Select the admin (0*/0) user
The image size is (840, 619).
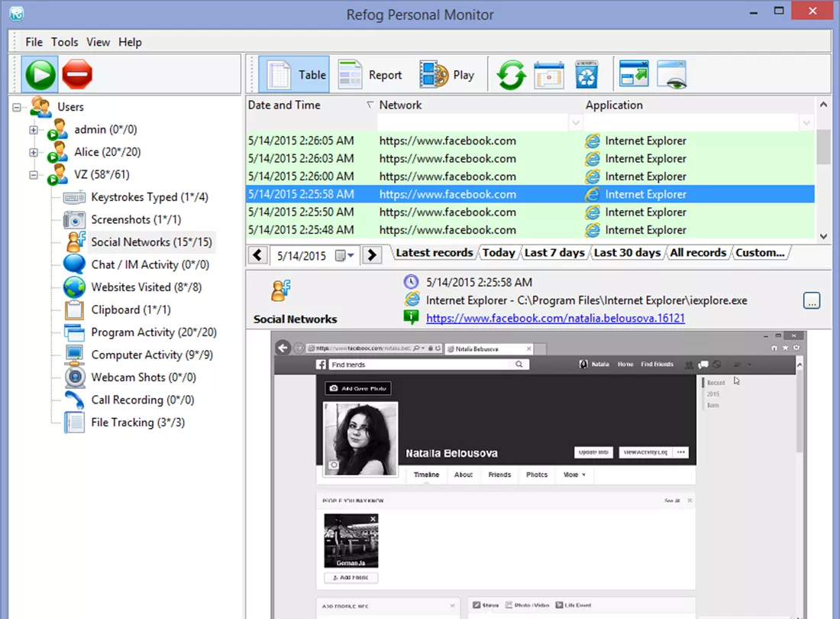click(x=105, y=130)
